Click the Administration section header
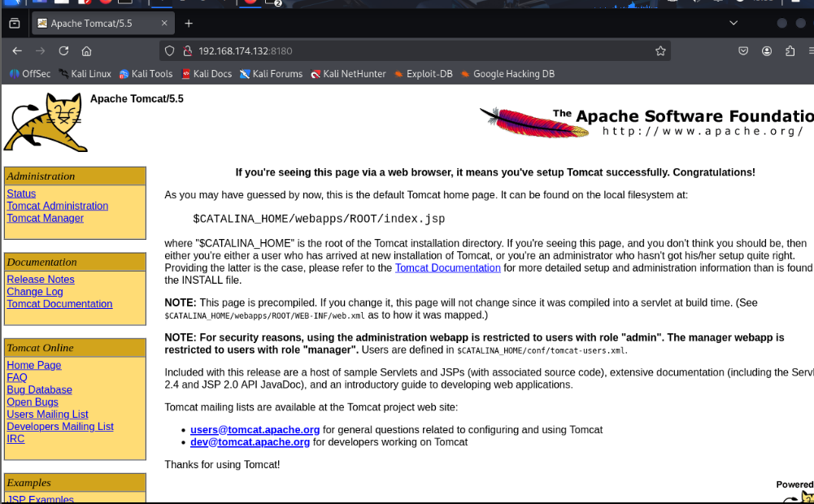The width and height of the screenshot is (814, 504). point(75,176)
